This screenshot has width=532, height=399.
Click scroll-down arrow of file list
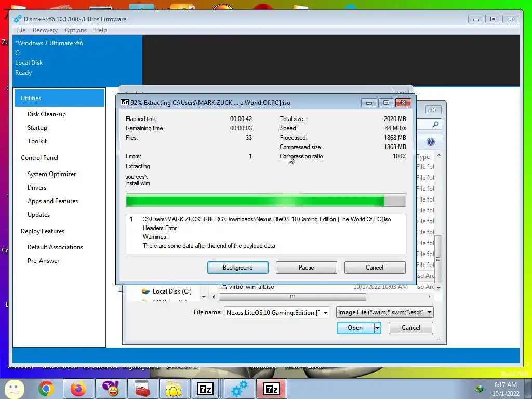pos(438,288)
